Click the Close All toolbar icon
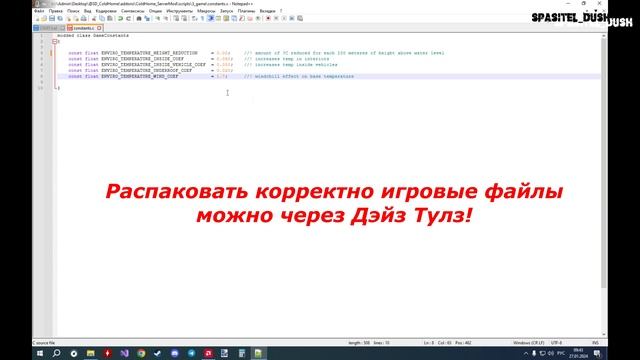640x360 pixels. [76, 18]
